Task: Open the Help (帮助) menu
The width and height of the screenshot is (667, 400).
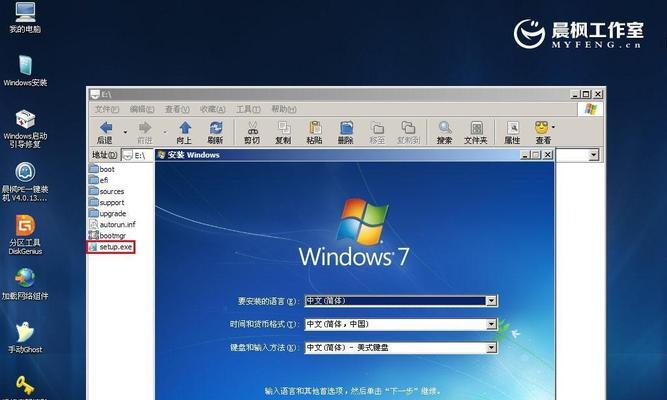Action: (x=284, y=109)
